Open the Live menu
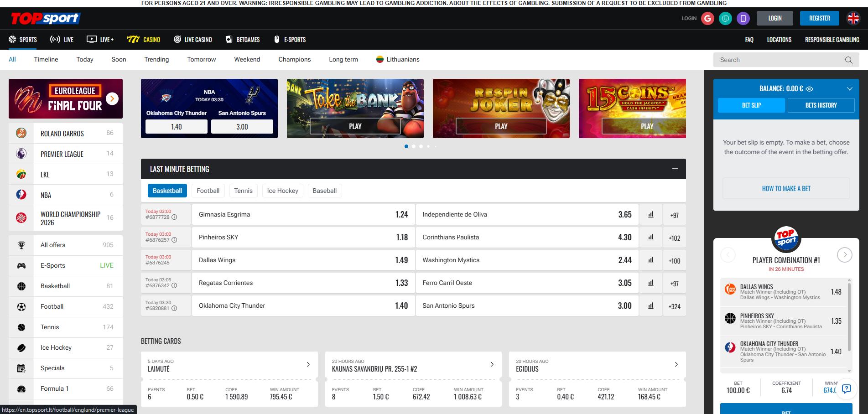 click(x=62, y=40)
